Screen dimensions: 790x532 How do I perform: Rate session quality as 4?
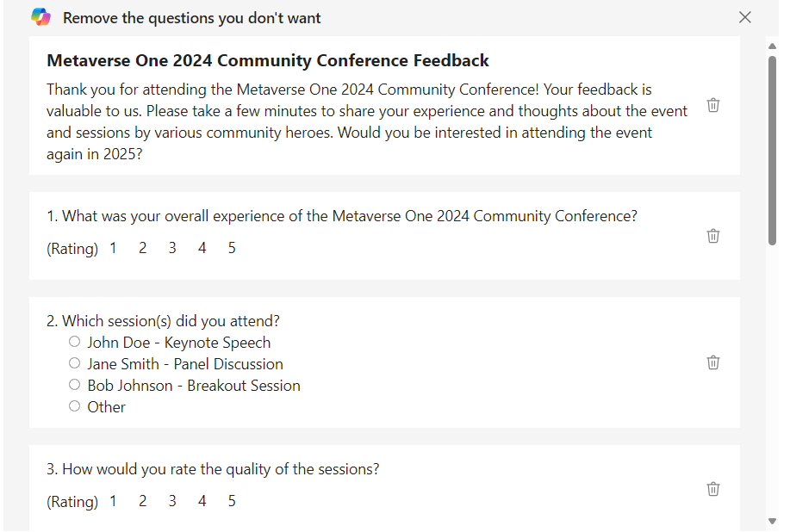202,501
